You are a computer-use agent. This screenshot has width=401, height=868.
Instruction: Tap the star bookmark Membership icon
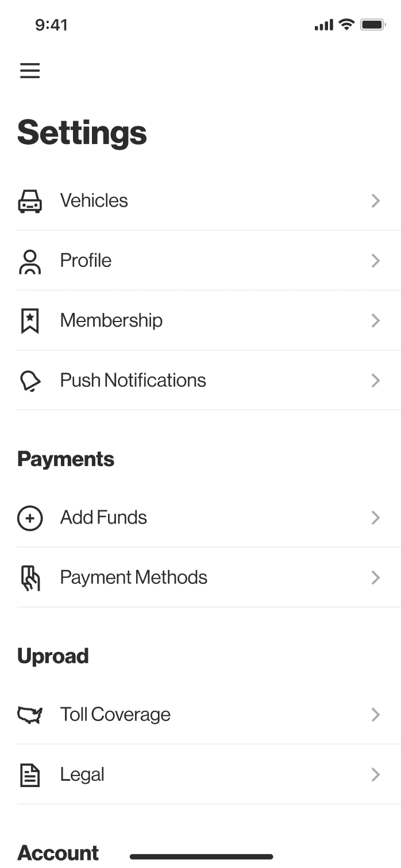pos(30,321)
